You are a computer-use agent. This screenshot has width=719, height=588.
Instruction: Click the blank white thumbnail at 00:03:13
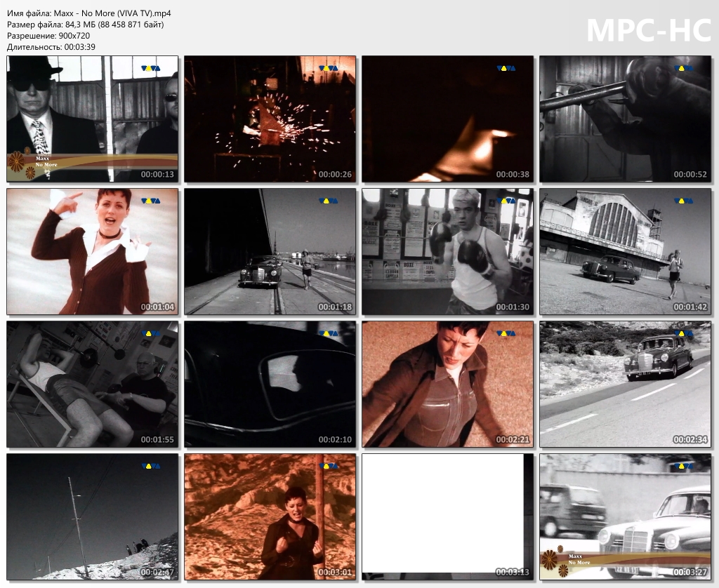(x=447, y=516)
